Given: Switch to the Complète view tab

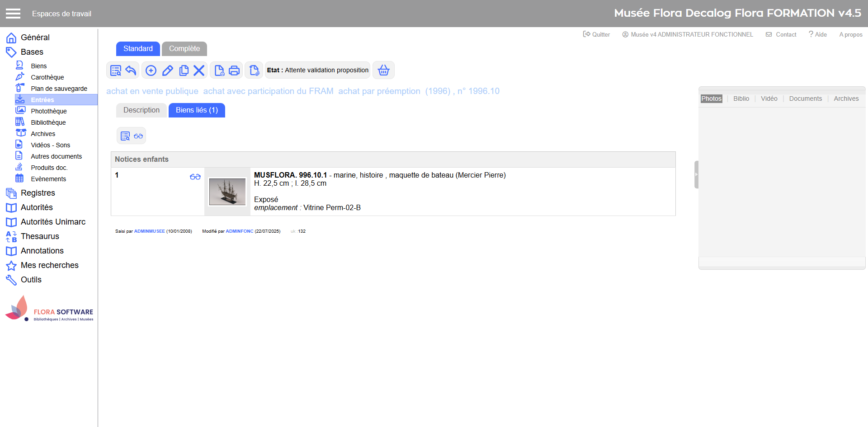Looking at the screenshot, I should click(184, 49).
